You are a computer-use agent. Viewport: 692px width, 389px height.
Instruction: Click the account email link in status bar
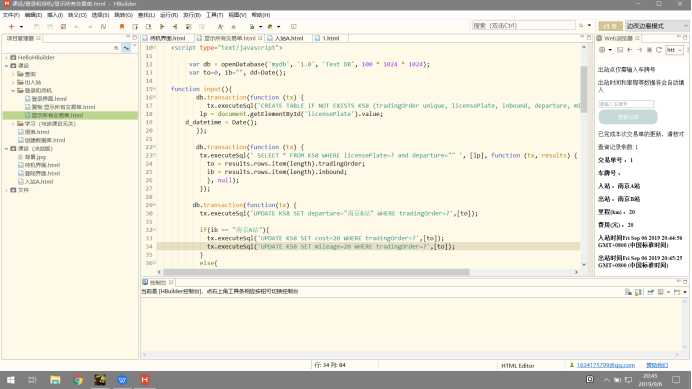point(606,365)
